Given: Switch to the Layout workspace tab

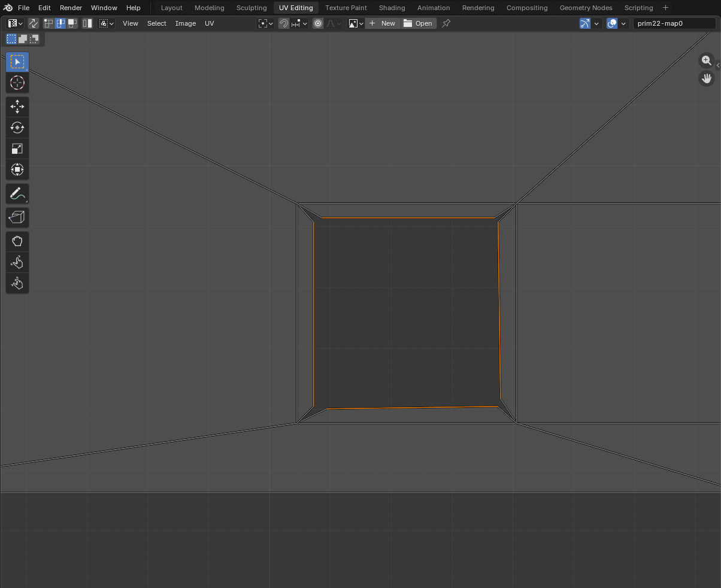Looking at the screenshot, I should (x=171, y=8).
